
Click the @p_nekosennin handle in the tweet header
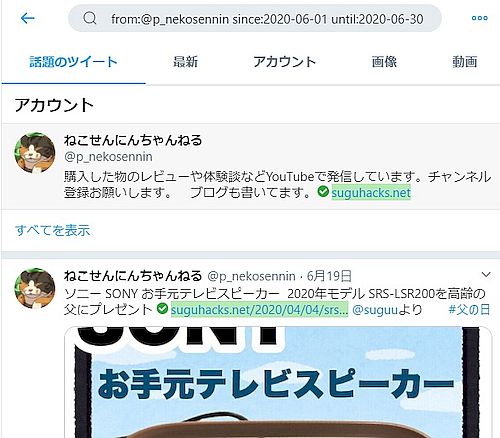pos(251,276)
